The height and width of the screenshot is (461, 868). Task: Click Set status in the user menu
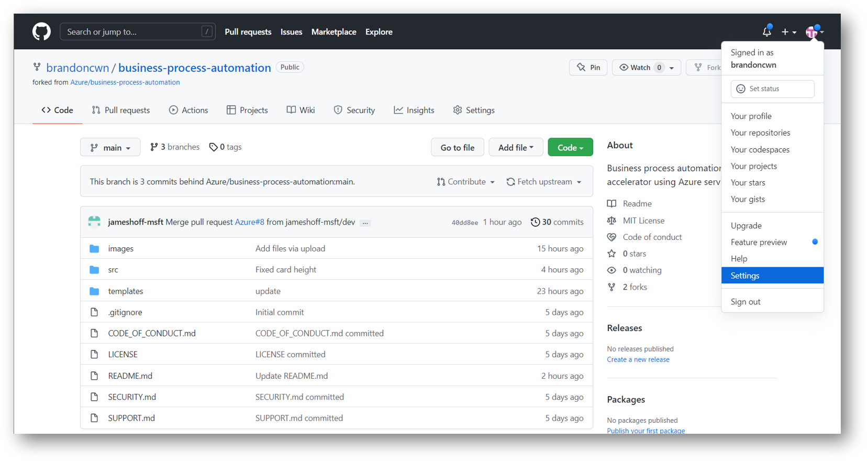click(x=772, y=89)
